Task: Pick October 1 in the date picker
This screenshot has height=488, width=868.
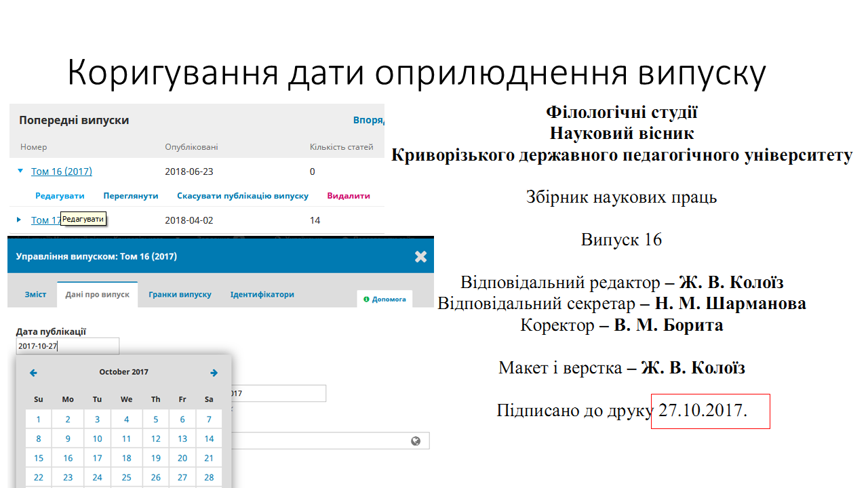Action: pos(39,420)
